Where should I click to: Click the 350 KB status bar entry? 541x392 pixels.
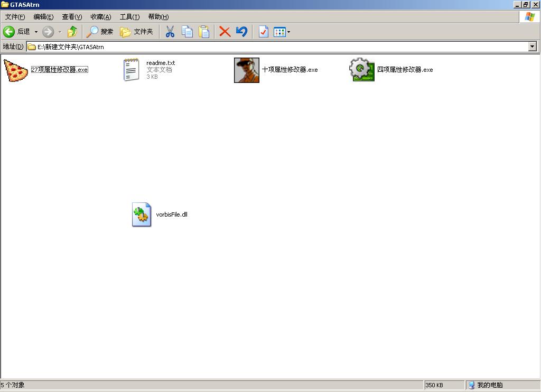click(x=434, y=385)
